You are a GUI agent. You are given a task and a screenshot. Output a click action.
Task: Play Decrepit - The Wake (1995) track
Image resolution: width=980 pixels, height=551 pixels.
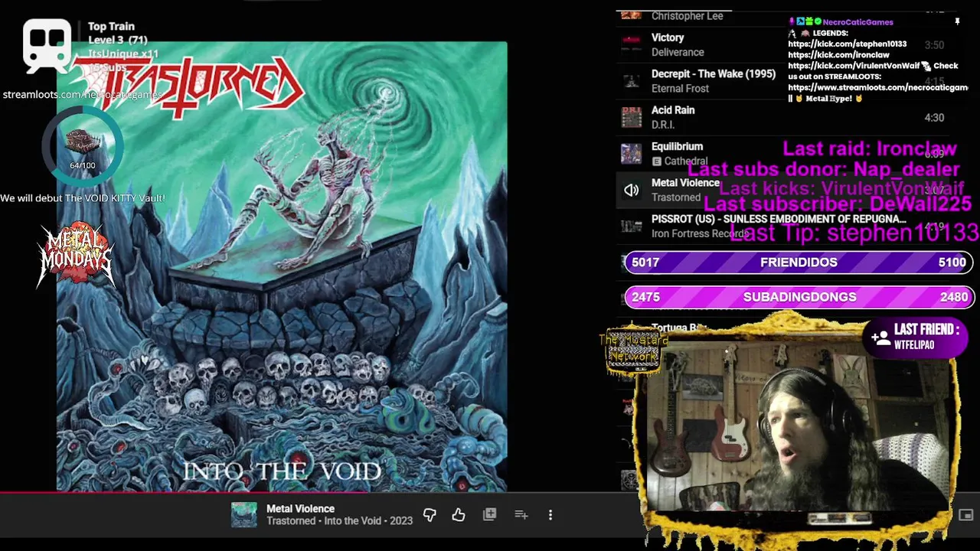tap(714, 74)
